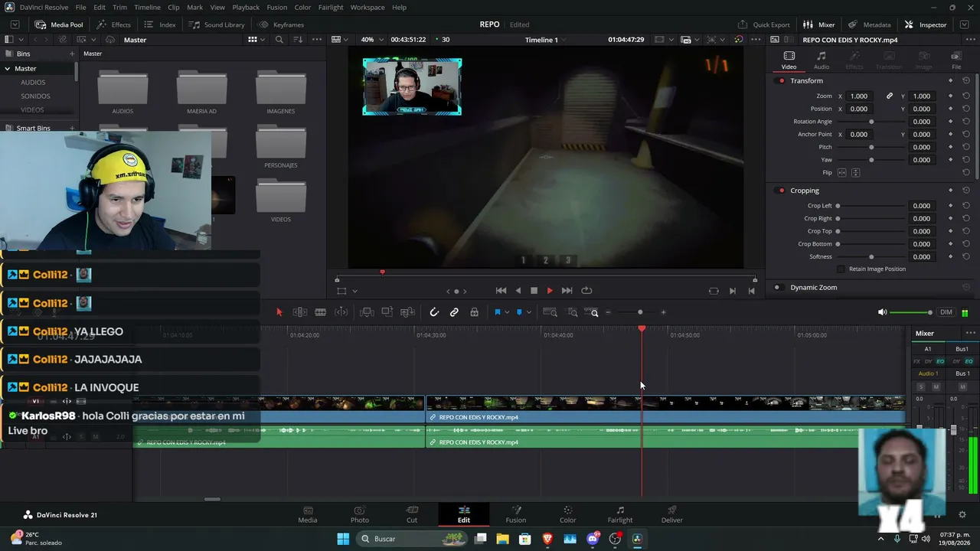This screenshot has width=980, height=551.
Task: Activate the Trim Edit Mode tool
Action: pos(300,312)
